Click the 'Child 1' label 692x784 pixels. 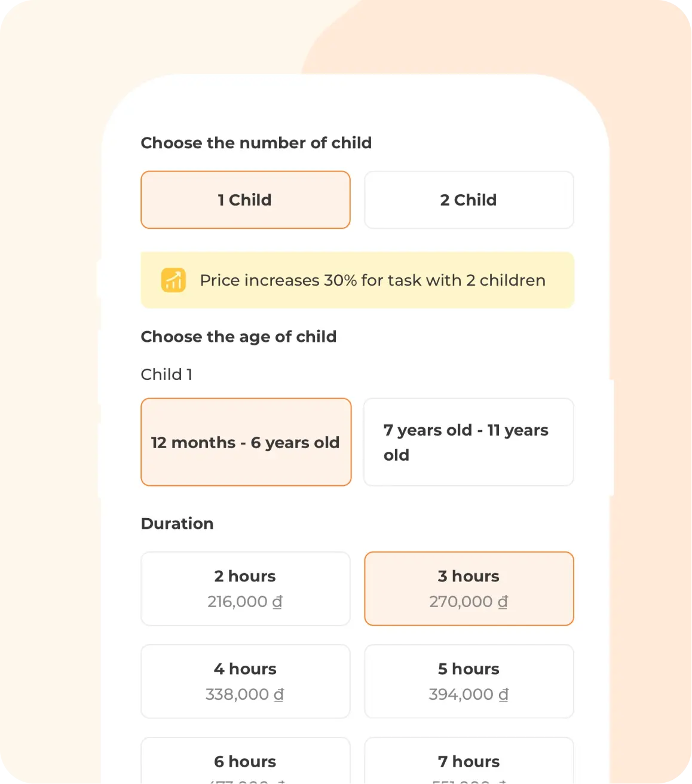coord(166,375)
